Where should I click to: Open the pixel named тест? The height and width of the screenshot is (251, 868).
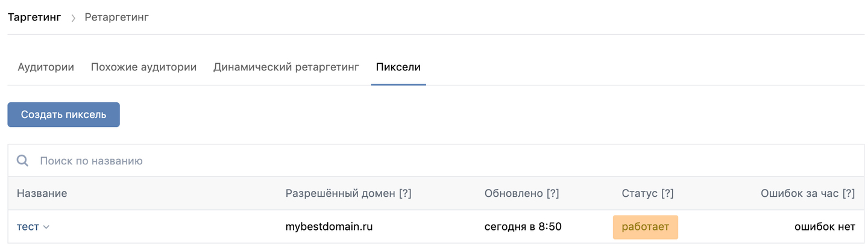[28, 227]
